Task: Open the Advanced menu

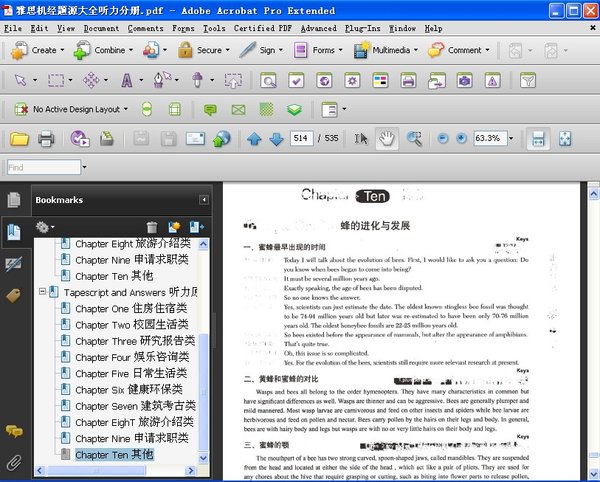Action: (319, 29)
